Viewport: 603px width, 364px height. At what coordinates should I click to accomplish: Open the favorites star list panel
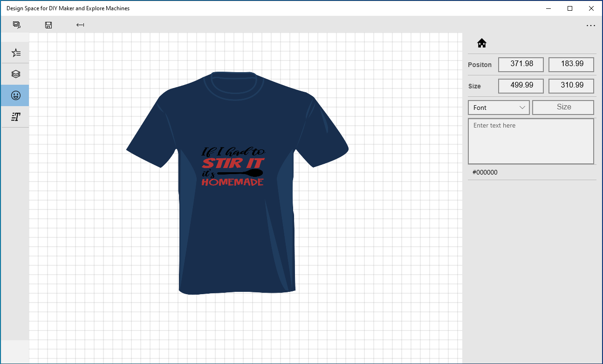[16, 53]
